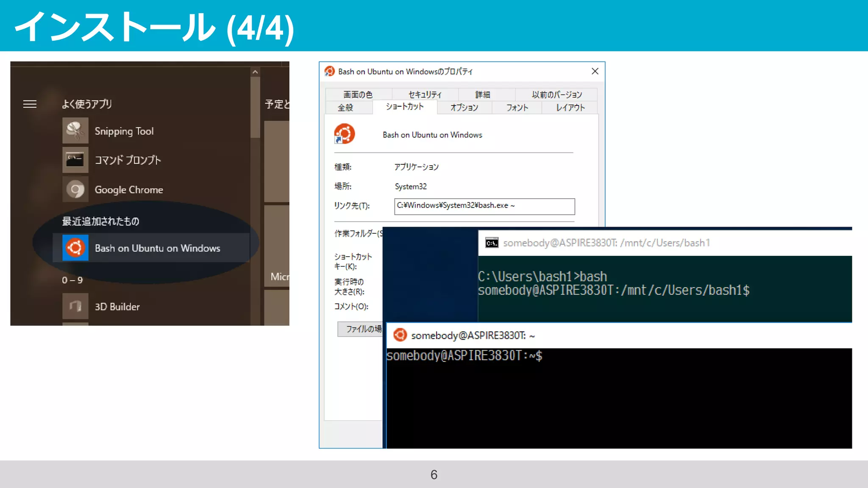This screenshot has width=868, height=488.
Task: Close the Bash properties dialog
Action: coord(595,71)
